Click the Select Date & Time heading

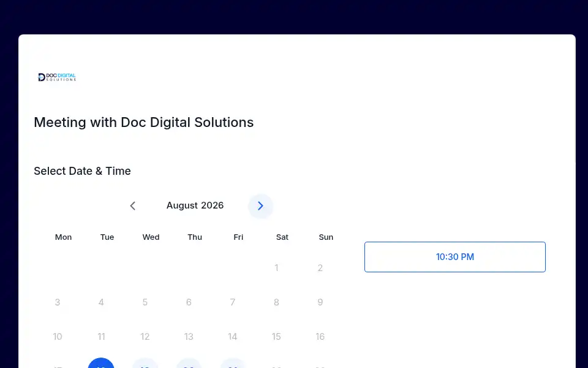pyautogui.click(x=82, y=171)
